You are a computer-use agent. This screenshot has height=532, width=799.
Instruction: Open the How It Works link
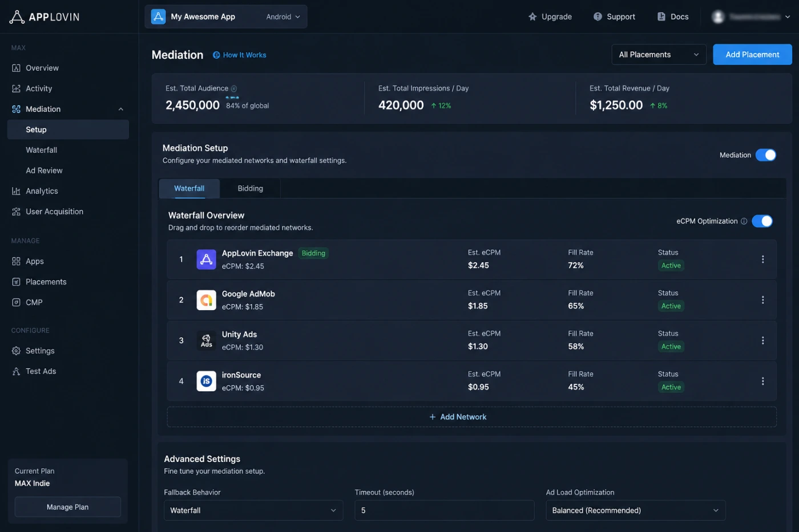point(240,55)
